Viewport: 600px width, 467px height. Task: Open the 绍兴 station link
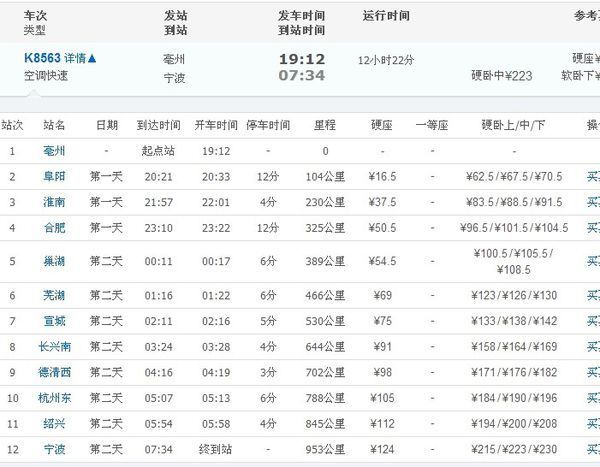click(54, 424)
